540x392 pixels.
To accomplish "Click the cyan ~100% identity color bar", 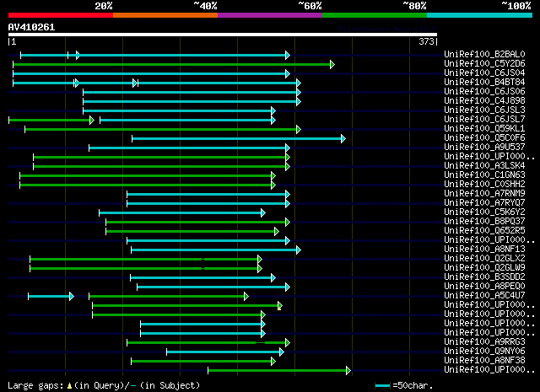I will (480, 15).
